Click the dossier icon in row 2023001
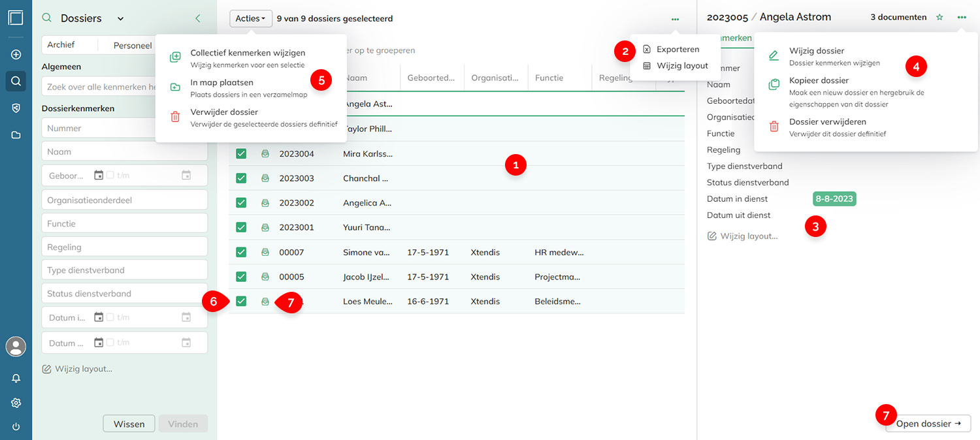 pos(265,227)
